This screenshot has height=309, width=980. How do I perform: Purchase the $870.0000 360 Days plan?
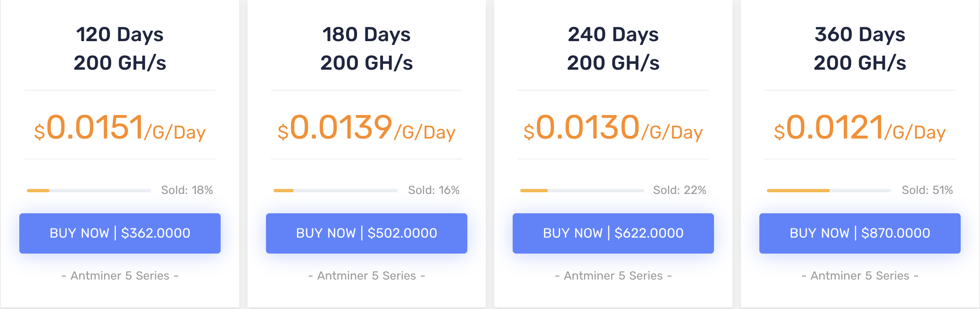(860, 233)
